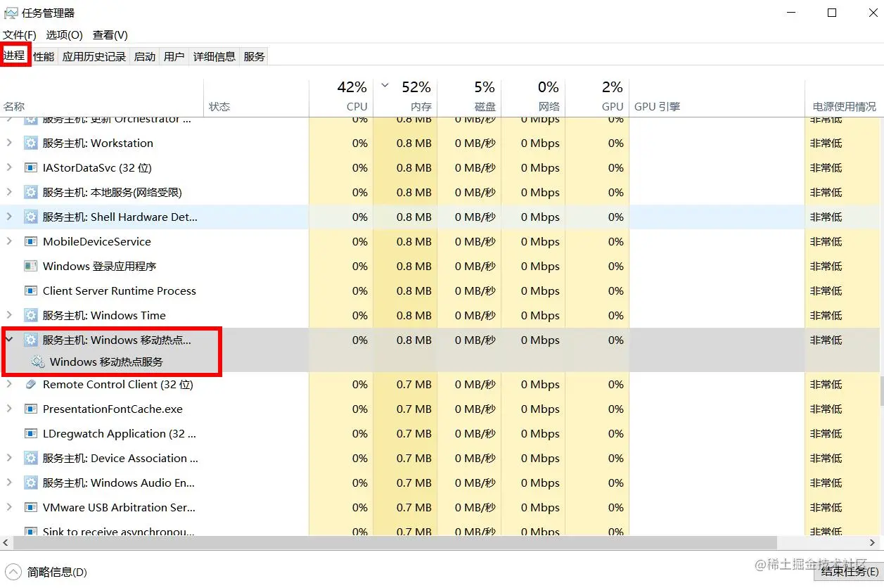The width and height of the screenshot is (884, 588).
Task: Switch to the 启动 tab
Action: pyautogui.click(x=145, y=56)
